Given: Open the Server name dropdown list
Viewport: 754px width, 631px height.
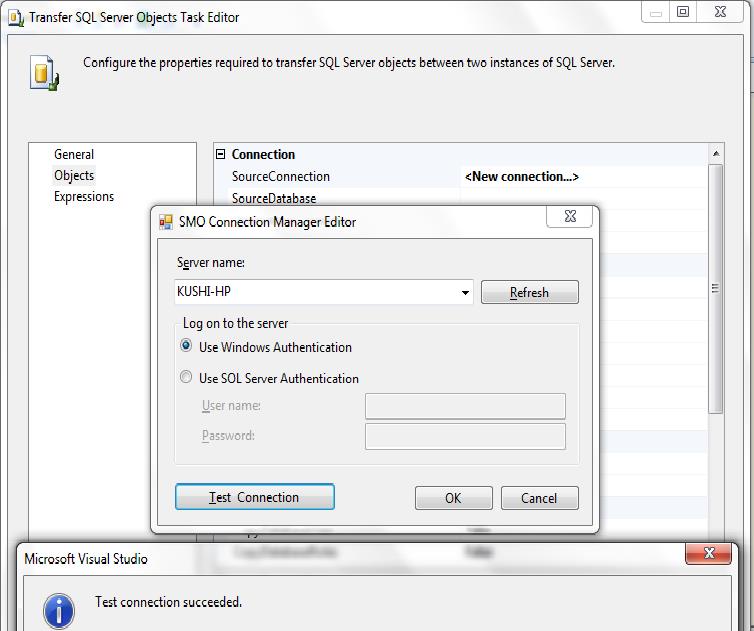Looking at the screenshot, I should click(465, 293).
